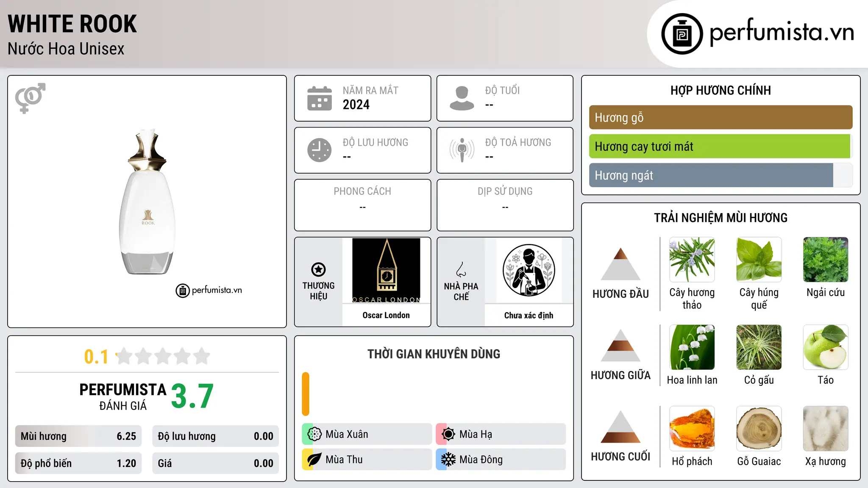Click the person silhouette age icon

[462, 98]
